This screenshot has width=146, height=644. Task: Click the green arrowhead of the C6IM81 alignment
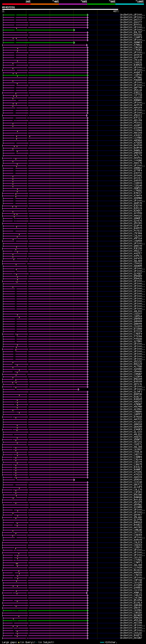point(88,610)
